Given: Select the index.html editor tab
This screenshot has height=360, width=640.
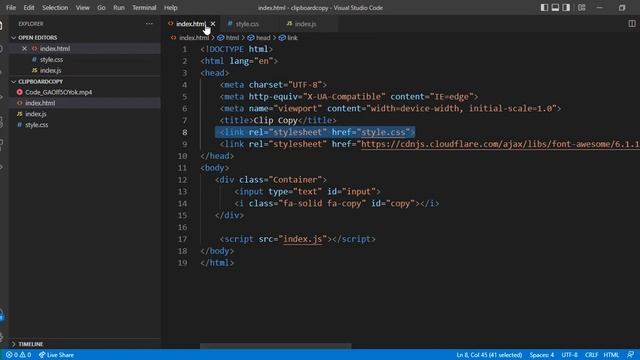Looking at the screenshot, I should point(191,24).
